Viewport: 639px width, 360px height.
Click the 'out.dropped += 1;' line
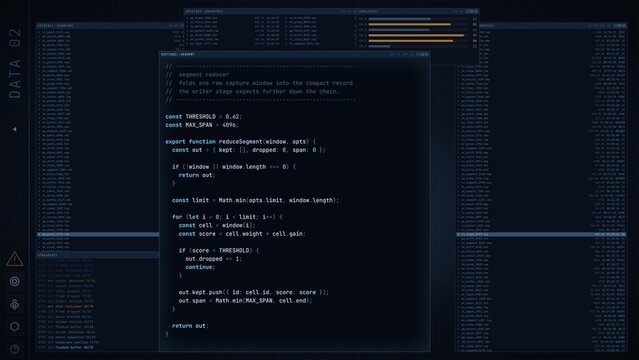pos(214,259)
